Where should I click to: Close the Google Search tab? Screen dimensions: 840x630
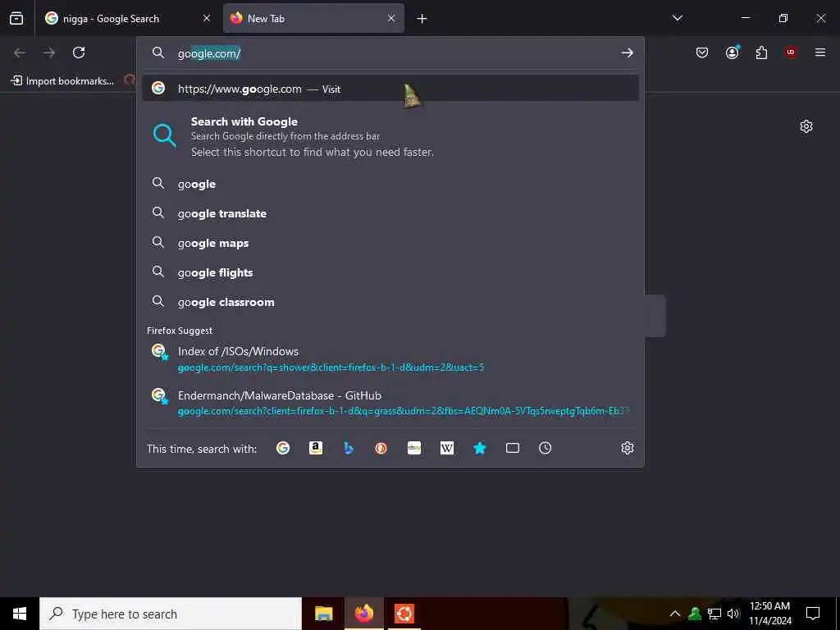[207, 18]
